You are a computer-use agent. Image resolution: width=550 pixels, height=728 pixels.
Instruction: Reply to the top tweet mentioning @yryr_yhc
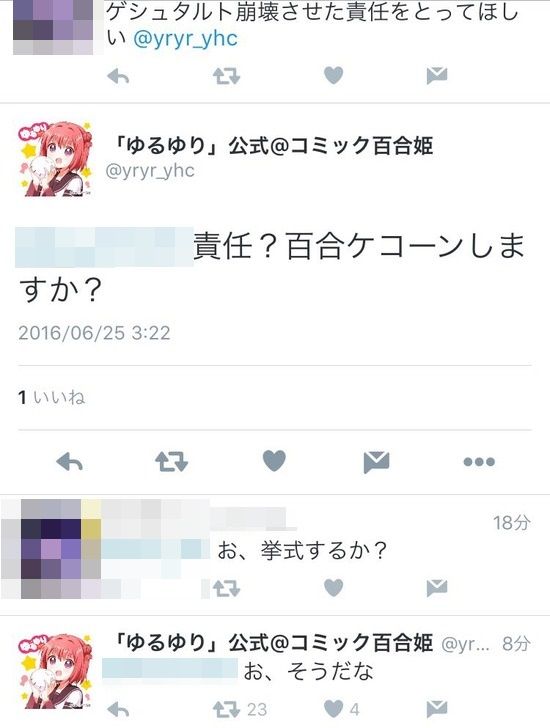point(118,76)
